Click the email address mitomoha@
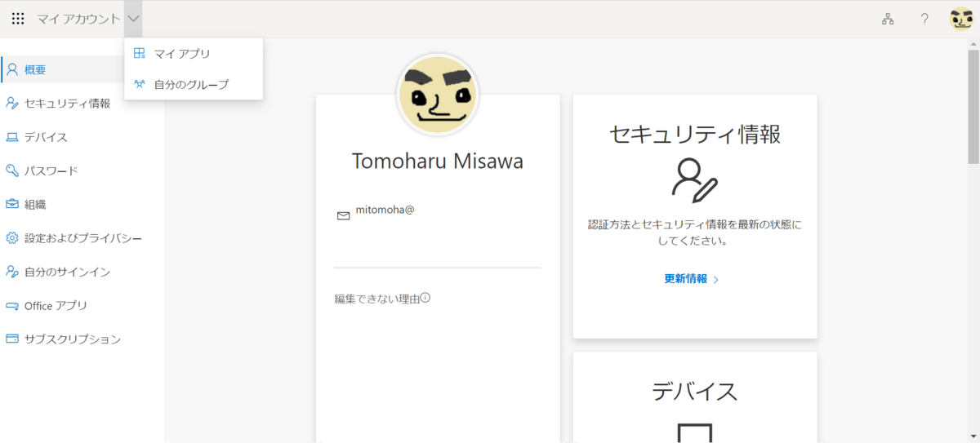980x443 pixels. tap(385, 210)
